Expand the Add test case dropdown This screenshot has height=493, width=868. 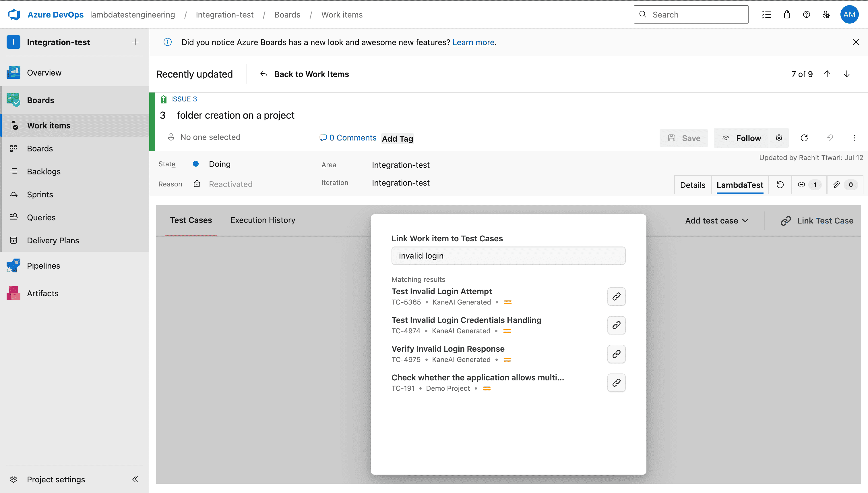point(716,220)
